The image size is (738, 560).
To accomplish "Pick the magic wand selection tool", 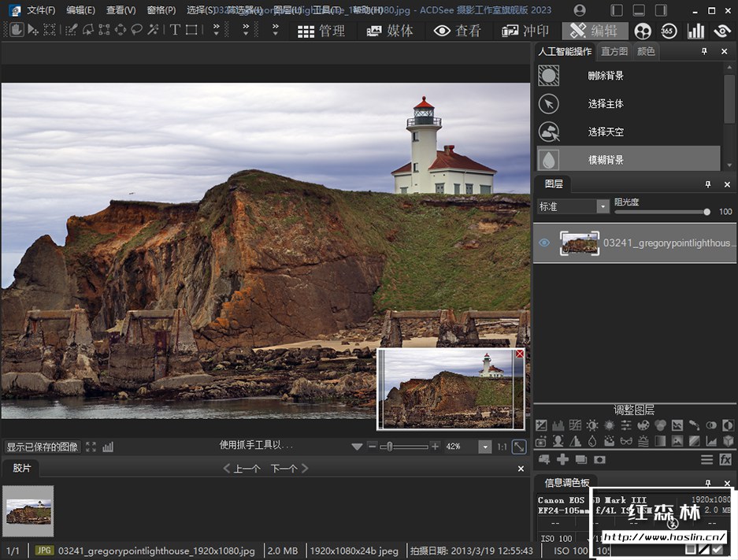I will pos(153,30).
